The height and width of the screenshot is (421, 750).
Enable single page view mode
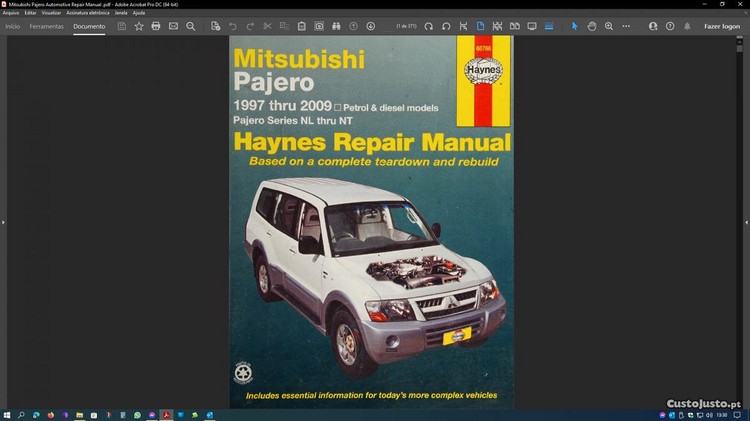tap(480, 26)
